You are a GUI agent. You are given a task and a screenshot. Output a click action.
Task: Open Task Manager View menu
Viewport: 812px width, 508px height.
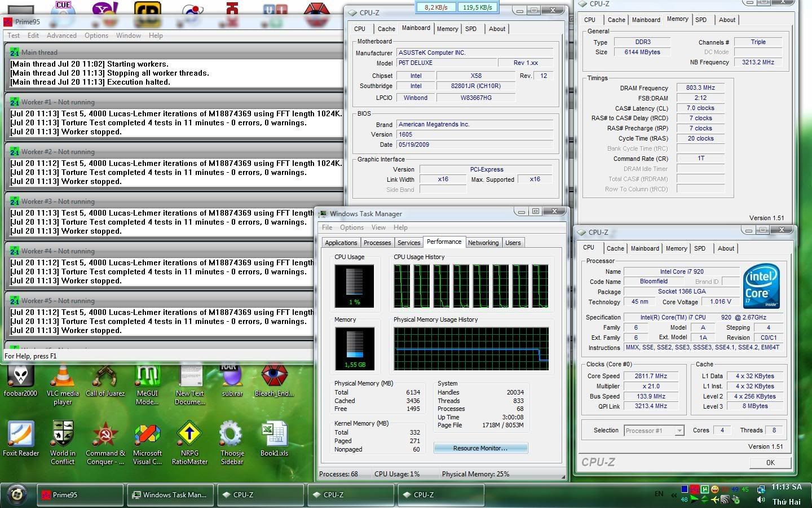click(x=378, y=227)
